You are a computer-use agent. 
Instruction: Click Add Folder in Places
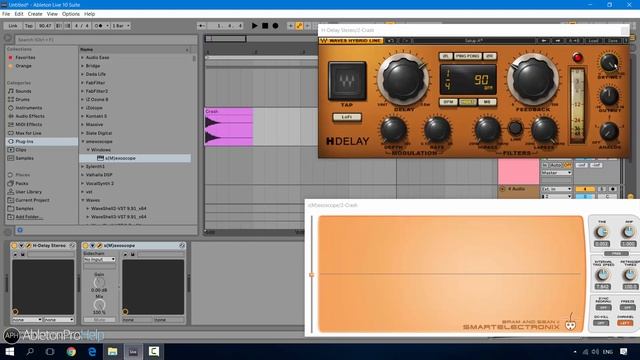click(29, 217)
